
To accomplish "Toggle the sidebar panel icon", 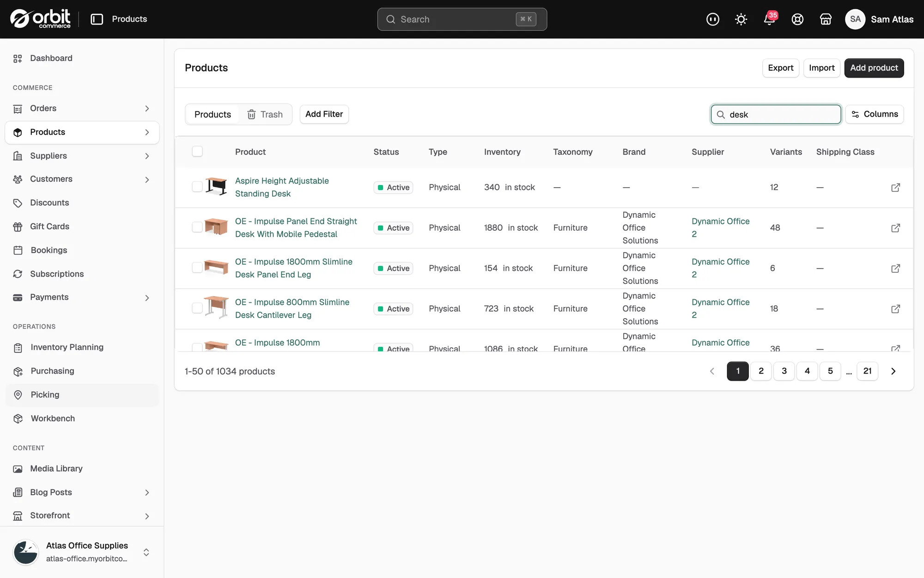I will 97,19.
